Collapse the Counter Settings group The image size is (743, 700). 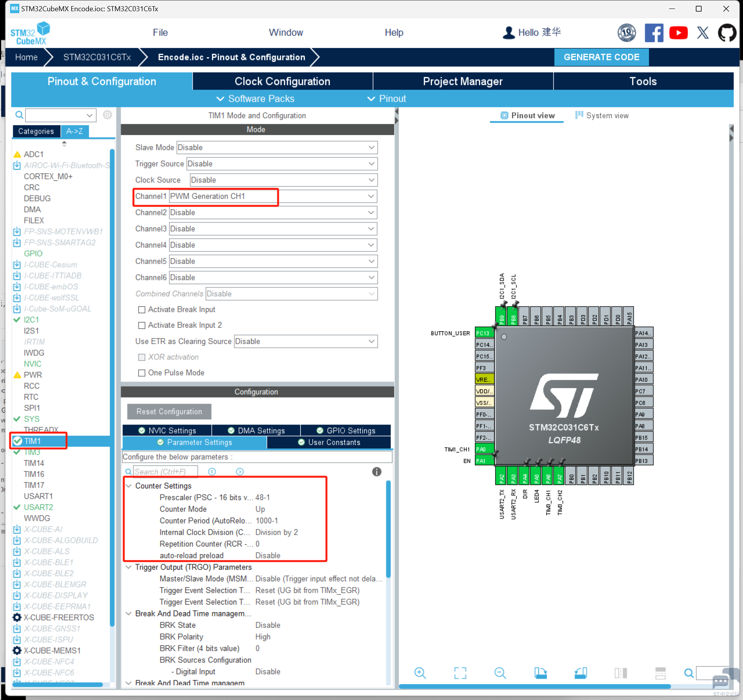128,486
